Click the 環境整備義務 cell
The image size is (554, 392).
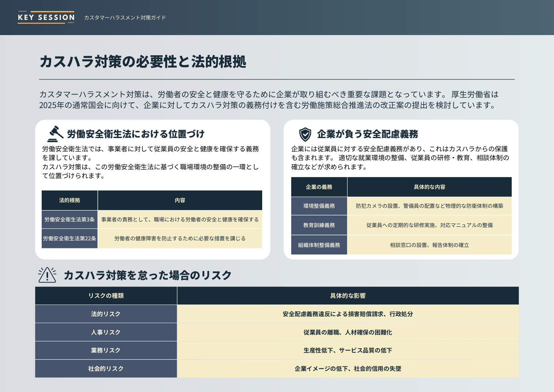point(319,206)
